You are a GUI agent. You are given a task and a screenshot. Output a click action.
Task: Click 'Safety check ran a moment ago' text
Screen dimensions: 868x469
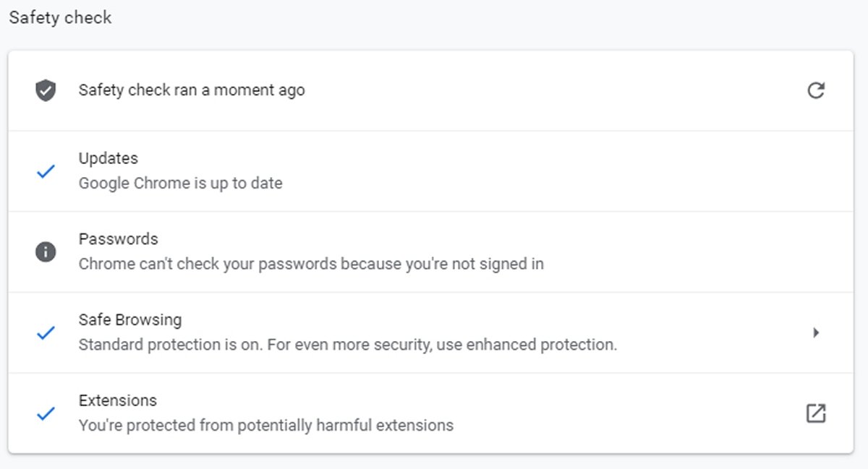tap(192, 90)
